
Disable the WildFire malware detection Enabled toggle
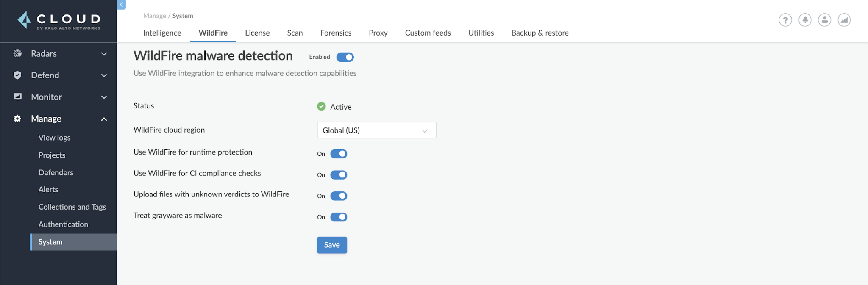(x=345, y=57)
